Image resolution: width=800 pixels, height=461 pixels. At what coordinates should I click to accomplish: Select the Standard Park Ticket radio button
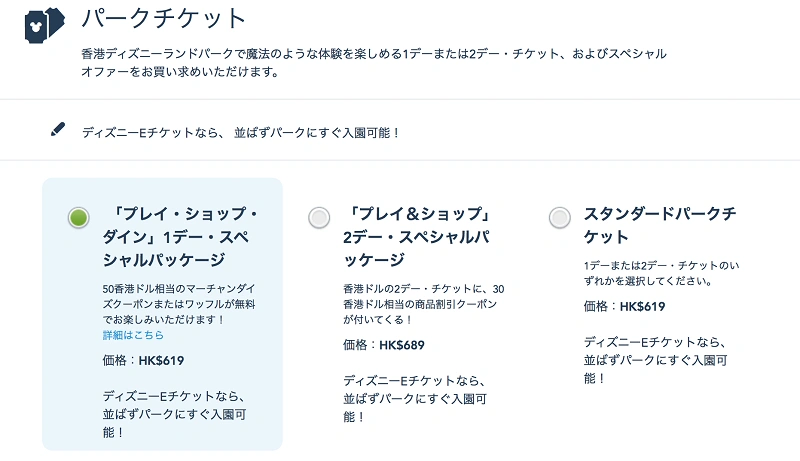point(560,216)
